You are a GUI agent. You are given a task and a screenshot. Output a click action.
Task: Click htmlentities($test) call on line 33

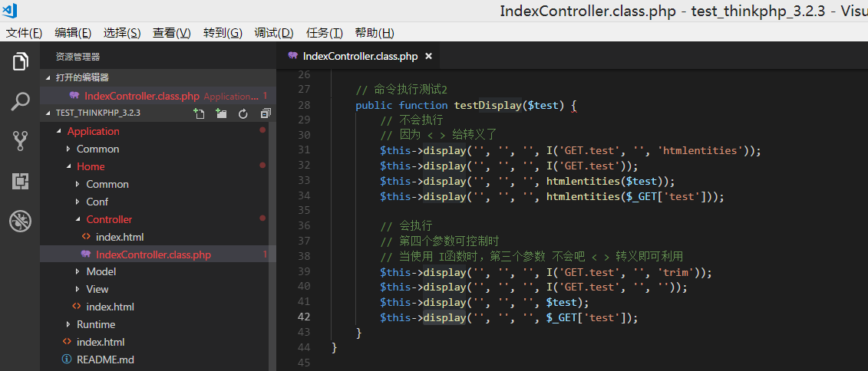(x=604, y=181)
